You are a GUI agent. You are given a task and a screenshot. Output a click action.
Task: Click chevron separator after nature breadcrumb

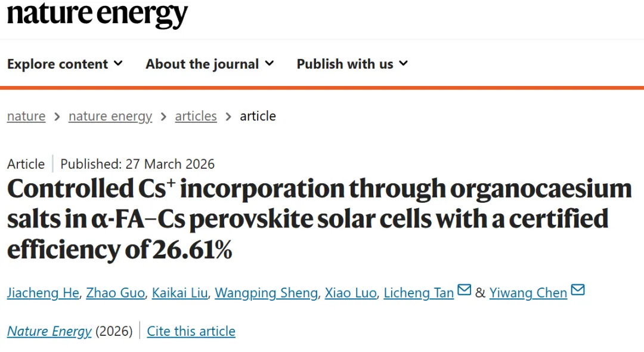pyautogui.click(x=57, y=116)
